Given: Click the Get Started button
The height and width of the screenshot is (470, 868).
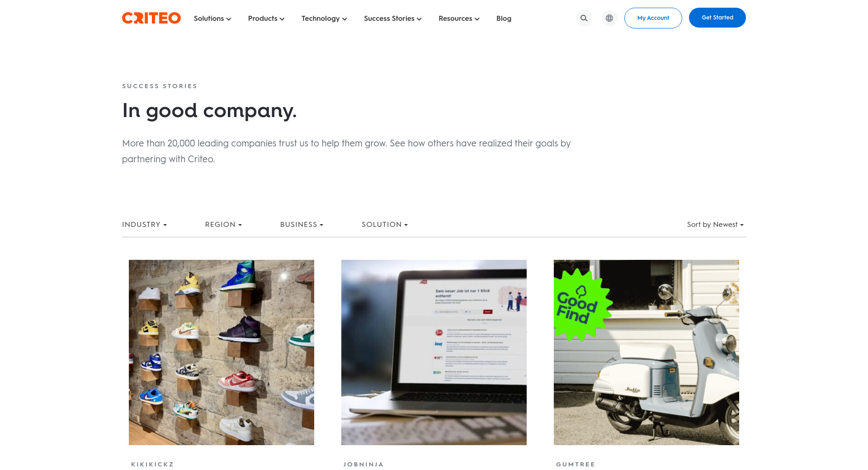Looking at the screenshot, I should tap(717, 18).
